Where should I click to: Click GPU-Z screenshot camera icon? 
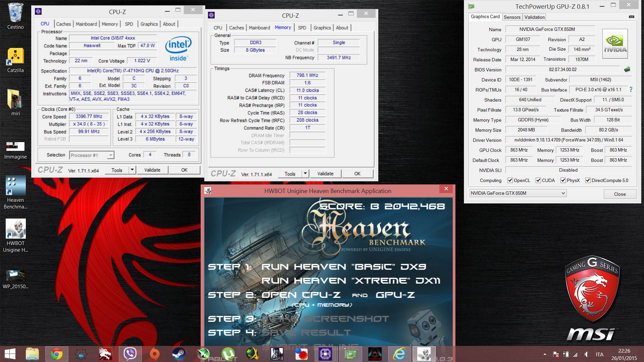point(631,17)
